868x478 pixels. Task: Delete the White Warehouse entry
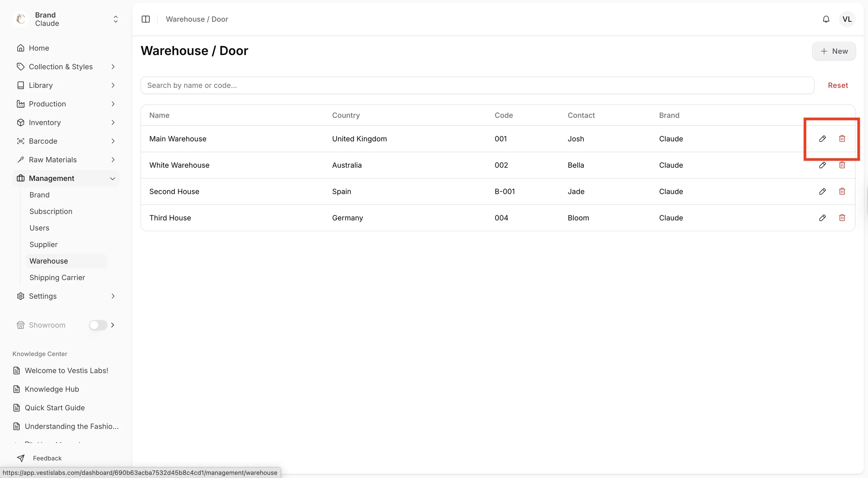[842, 165]
